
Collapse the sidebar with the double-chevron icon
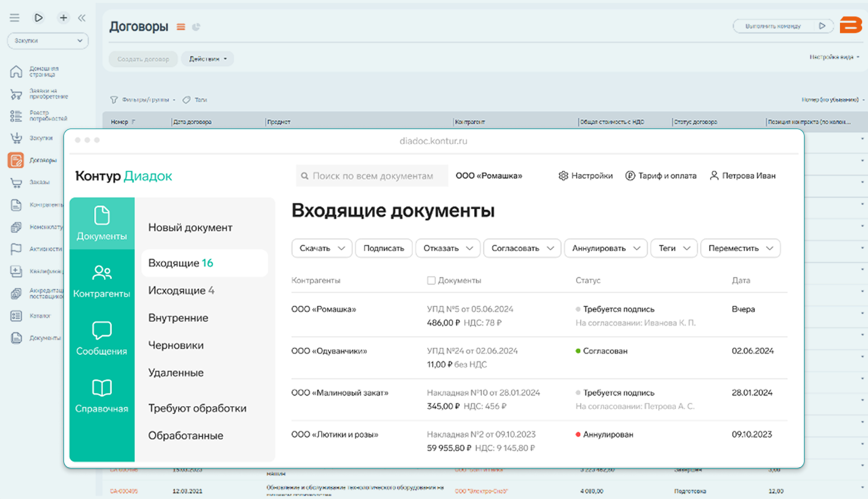coord(82,18)
